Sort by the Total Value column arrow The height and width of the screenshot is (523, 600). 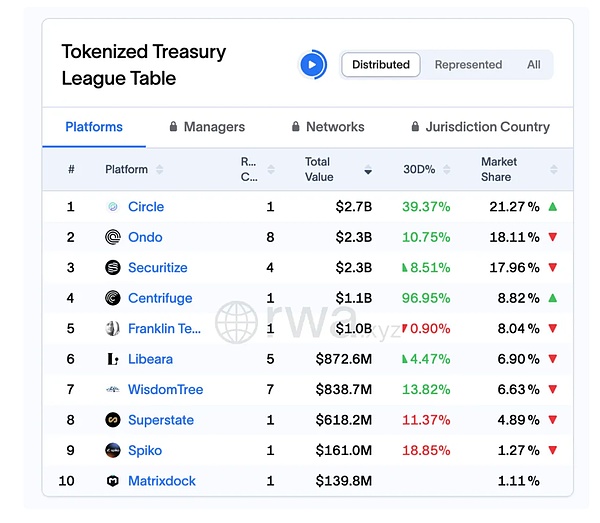pyautogui.click(x=368, y=170)
